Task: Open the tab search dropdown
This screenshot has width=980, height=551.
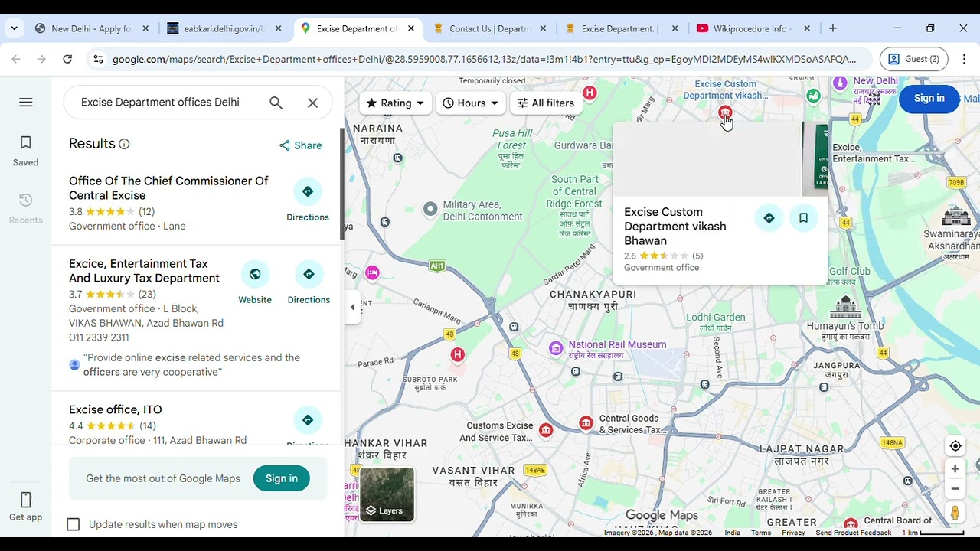Action: point(14,28)
